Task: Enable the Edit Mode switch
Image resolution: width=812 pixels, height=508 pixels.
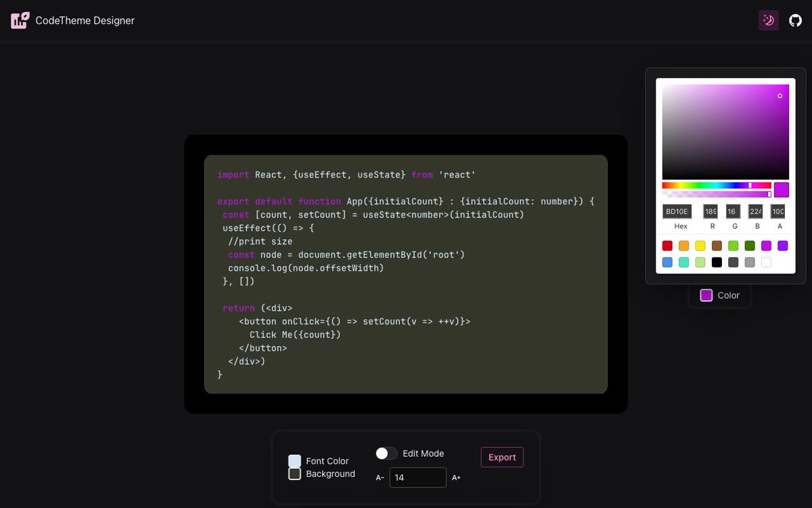Action: coord(386,453)
